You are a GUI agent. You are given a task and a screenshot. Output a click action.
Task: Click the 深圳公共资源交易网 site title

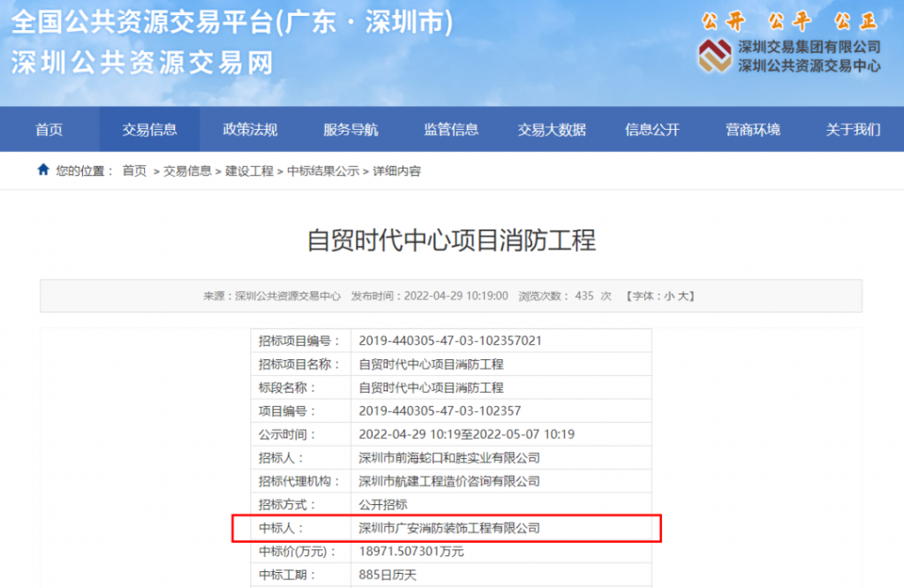pos(142,63)
